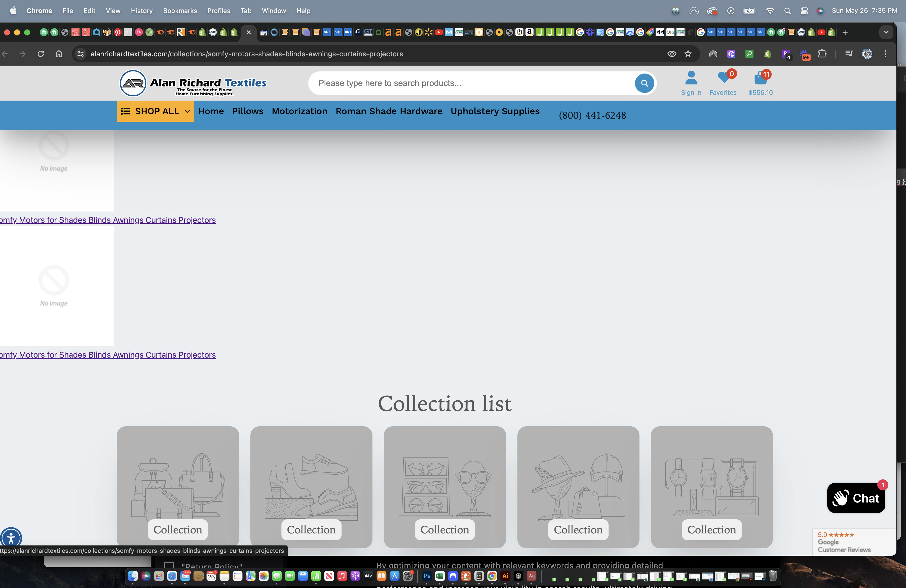The image size is (906, 588).
Task: Open the Chrome Extensions puzzle icon
Action: point(822,54)
